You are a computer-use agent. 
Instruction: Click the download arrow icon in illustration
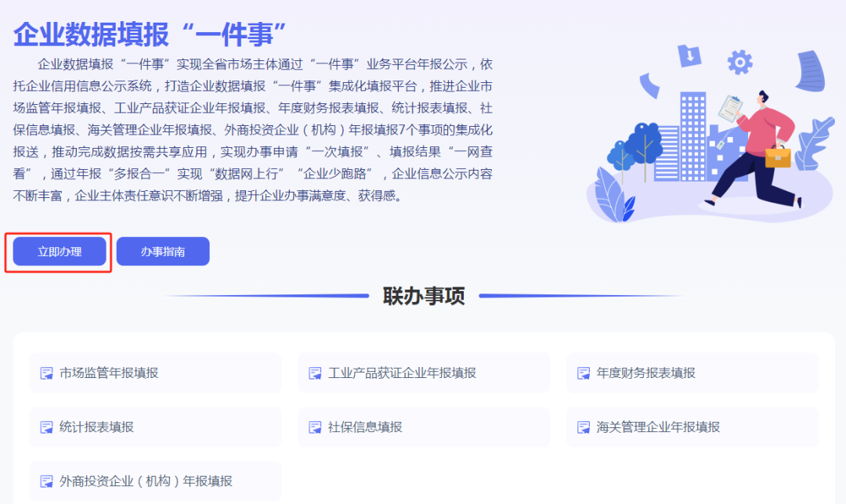tap(689, 56)
